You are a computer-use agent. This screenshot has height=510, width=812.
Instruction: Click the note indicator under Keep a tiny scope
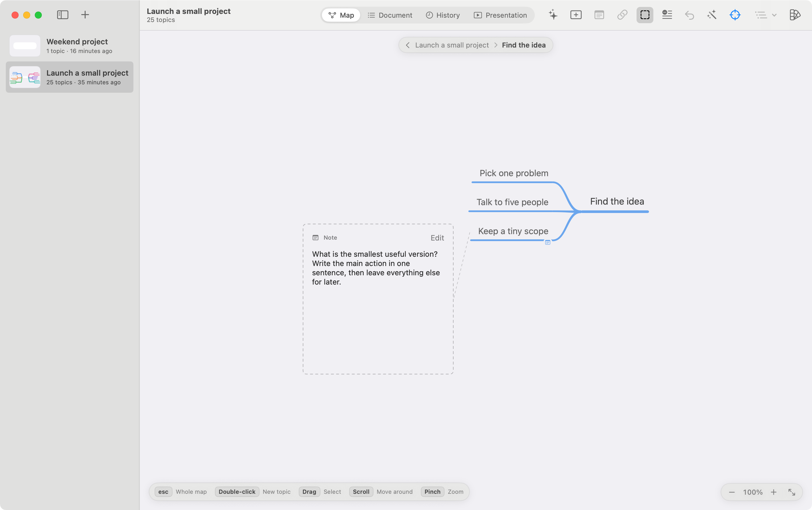point(548,243)
